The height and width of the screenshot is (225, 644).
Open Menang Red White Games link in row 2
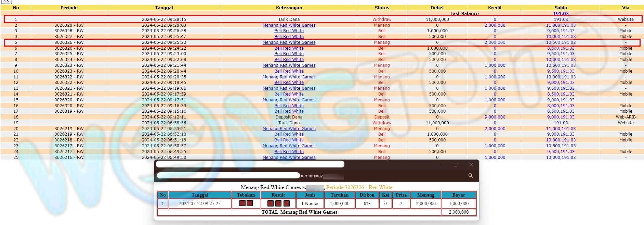click(289, 25)
